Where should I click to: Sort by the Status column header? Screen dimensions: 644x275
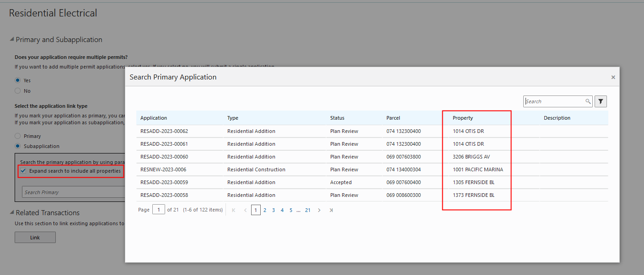click(337, 118)
